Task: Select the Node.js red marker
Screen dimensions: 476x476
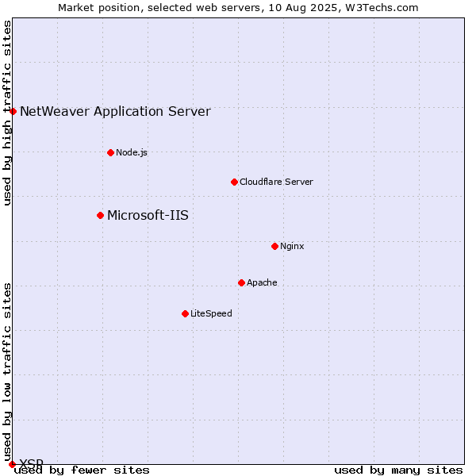Action: 111,152
